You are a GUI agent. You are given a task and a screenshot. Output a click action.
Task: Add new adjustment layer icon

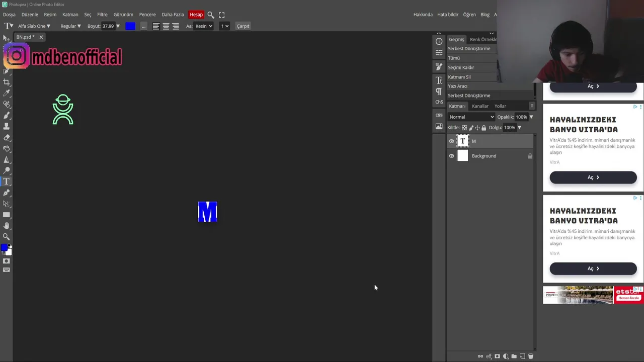click(506, 356)
